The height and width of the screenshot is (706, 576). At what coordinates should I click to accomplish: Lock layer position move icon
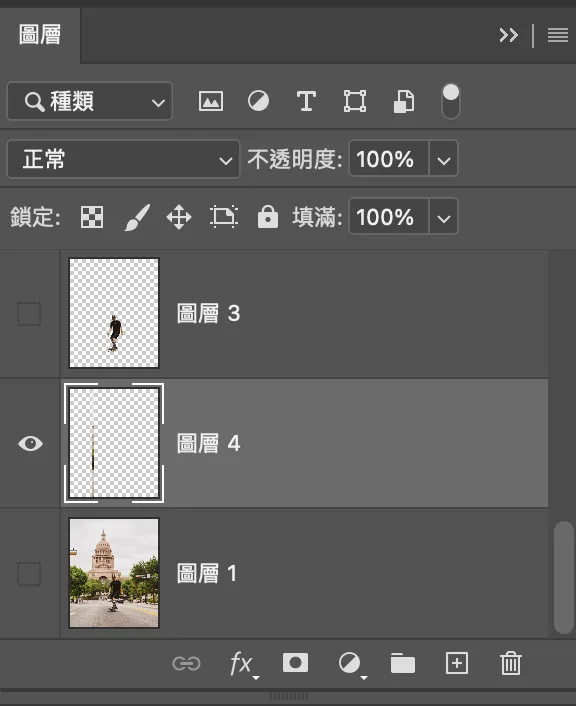pos(179,217)
